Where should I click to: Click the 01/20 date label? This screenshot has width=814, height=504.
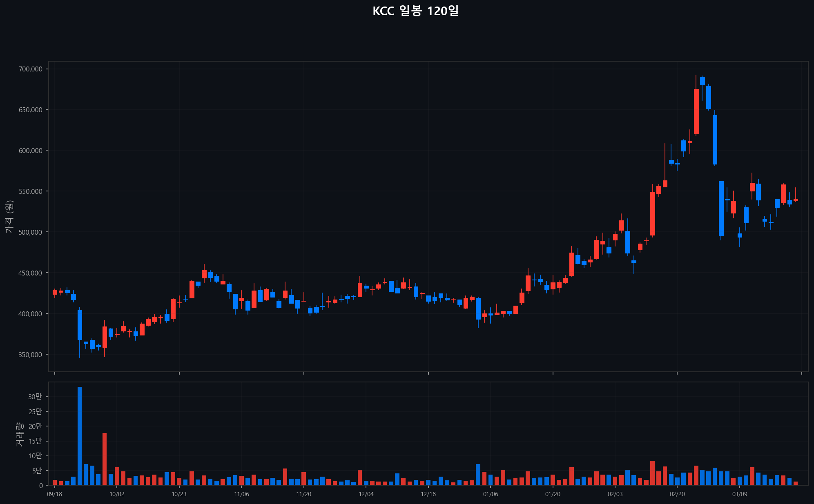[x=553, y=494]
